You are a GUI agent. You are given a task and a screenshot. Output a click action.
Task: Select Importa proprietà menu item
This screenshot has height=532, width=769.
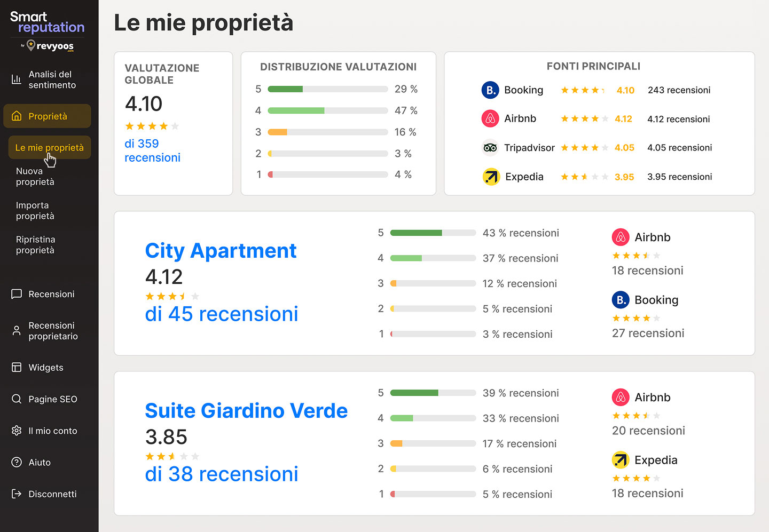(35, 211)
